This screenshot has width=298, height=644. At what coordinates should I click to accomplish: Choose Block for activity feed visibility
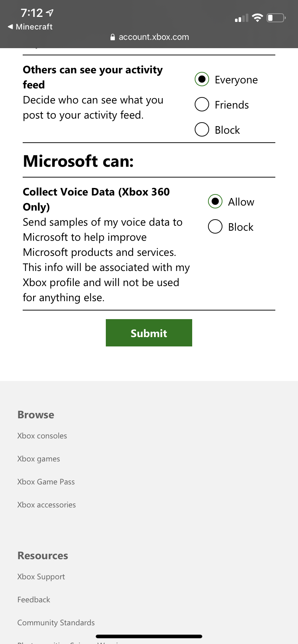(202, 130)
